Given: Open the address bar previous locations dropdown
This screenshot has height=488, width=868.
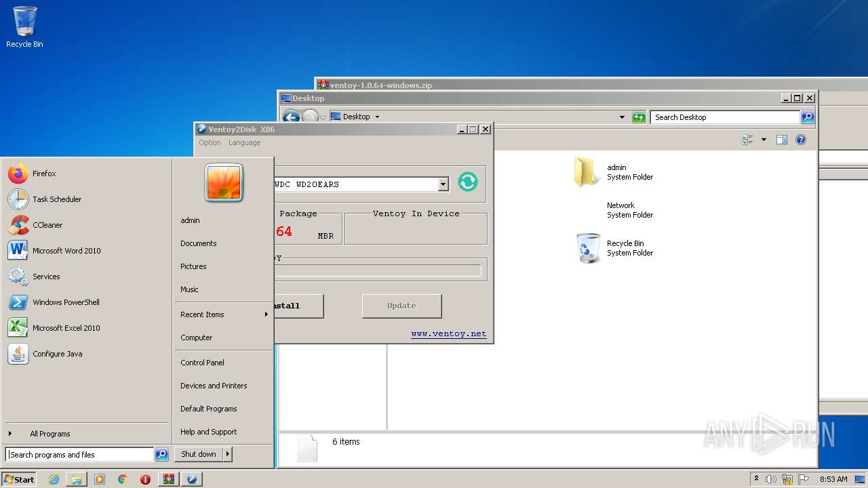Looking at the screenshot, I should coord(622,117).
